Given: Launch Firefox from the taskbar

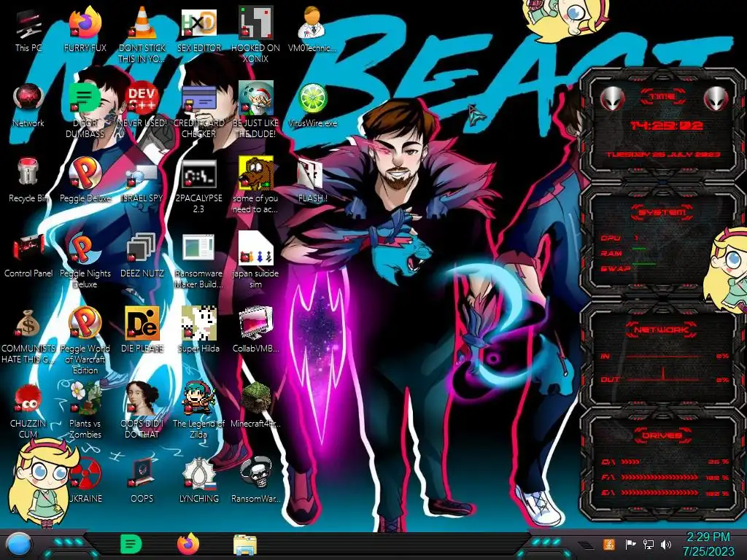Looking at the screenshot, I should [188, 545].
